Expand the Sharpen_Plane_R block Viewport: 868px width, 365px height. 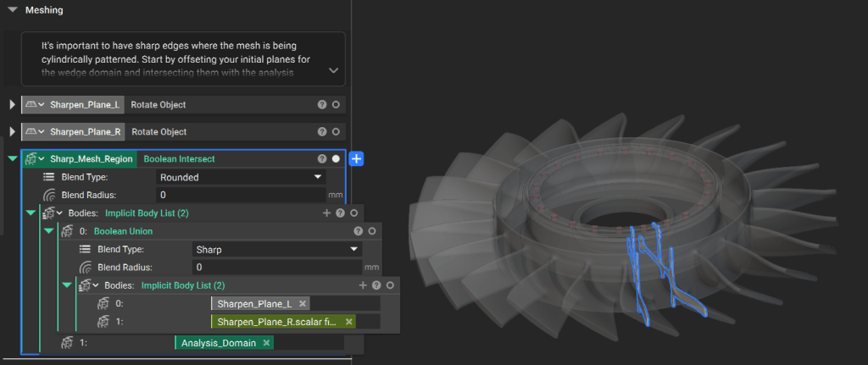tap(12, 132)
